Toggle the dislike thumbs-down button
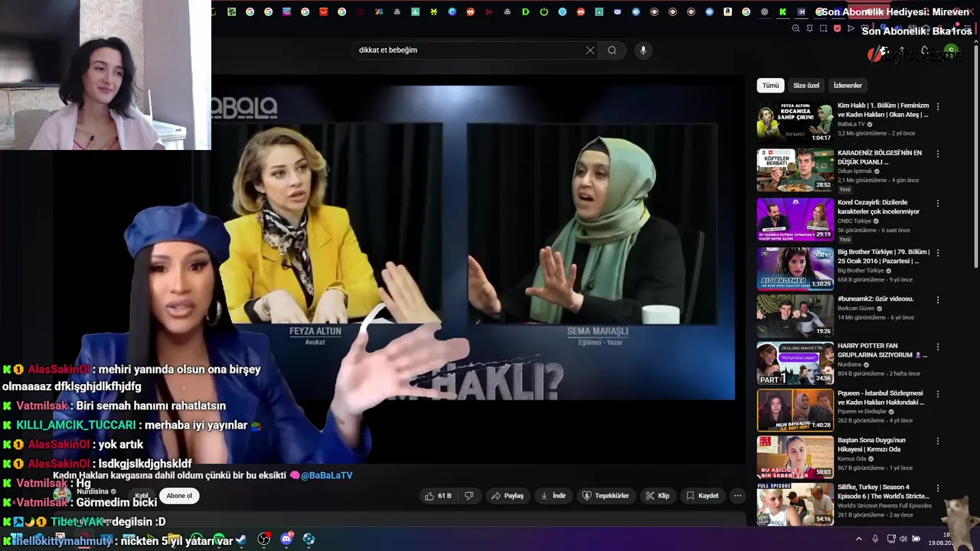980x551 pixels. click(469, 496)
